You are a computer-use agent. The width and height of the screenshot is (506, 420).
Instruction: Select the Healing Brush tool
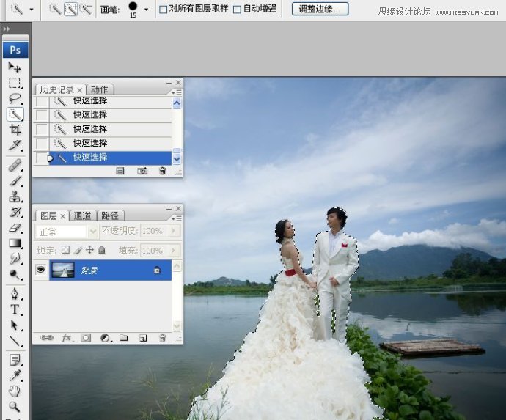(15, 165)
